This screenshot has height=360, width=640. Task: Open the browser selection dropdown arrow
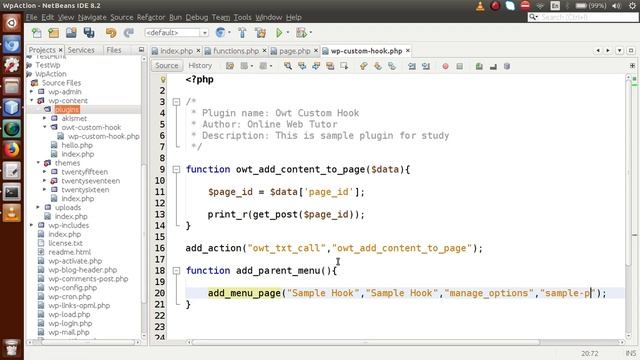click(x=229, y=33)
